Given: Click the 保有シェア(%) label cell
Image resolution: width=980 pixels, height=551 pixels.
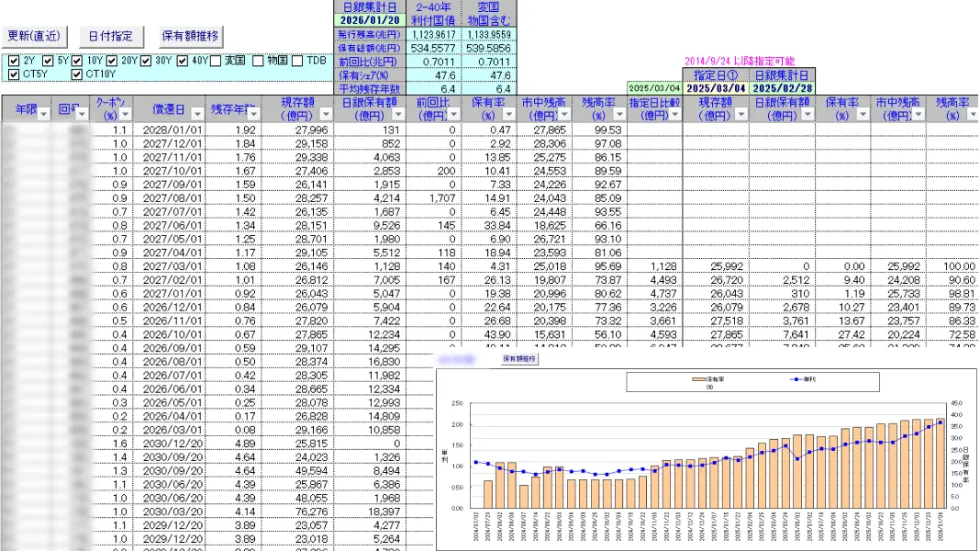Looking at the screenshot, I should 370,75.
